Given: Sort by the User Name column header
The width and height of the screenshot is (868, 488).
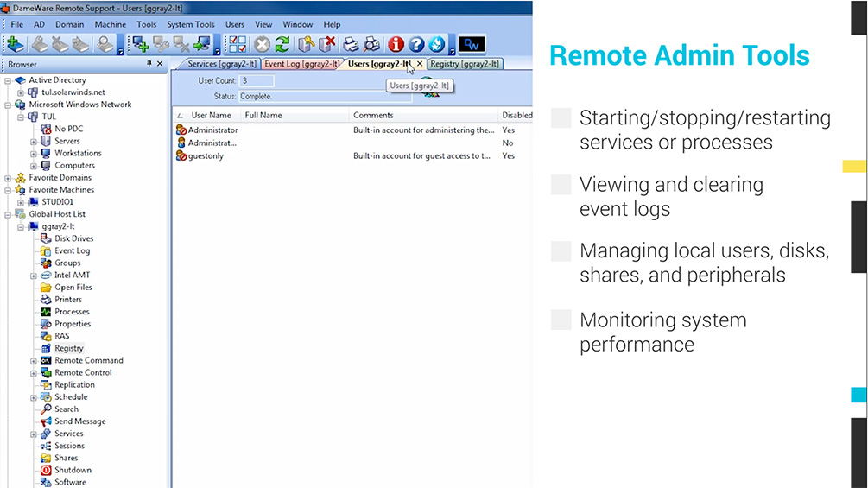Looking at the screenshot, I should (211, 115).
